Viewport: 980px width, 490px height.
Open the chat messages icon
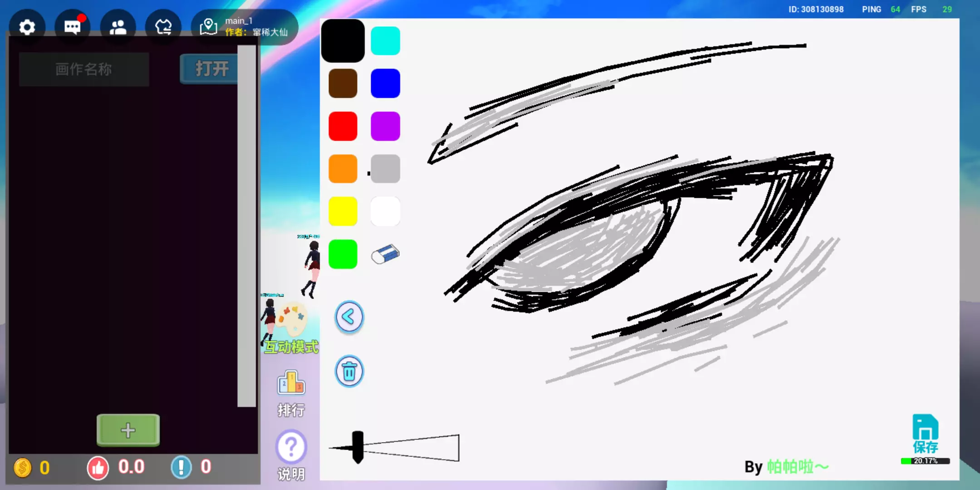coord(73,27)
